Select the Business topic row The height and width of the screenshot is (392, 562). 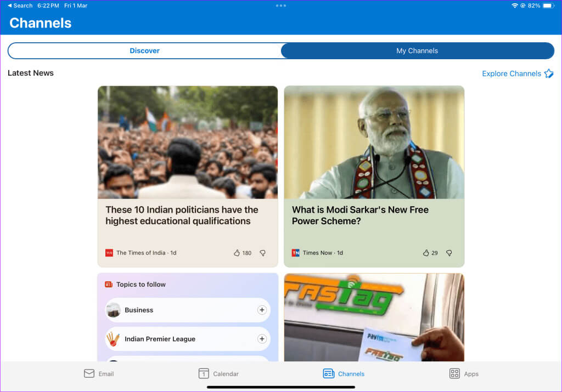188,310
